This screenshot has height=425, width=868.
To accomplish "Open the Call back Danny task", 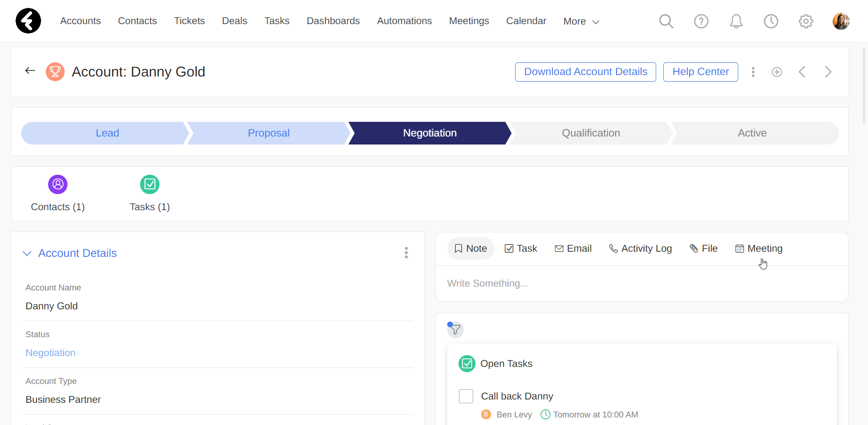I will tap(517, 396).
